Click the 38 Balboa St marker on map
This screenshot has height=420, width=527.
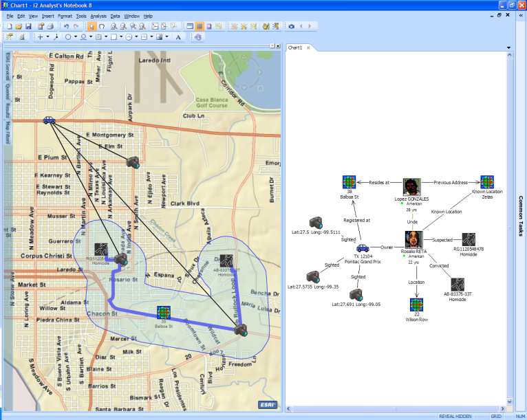(164, 312)
